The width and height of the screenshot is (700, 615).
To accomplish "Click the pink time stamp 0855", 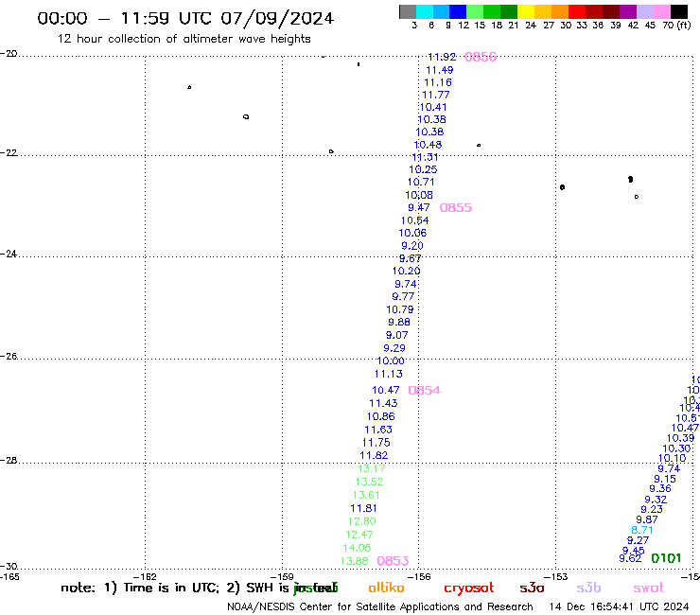I will 456,207.
